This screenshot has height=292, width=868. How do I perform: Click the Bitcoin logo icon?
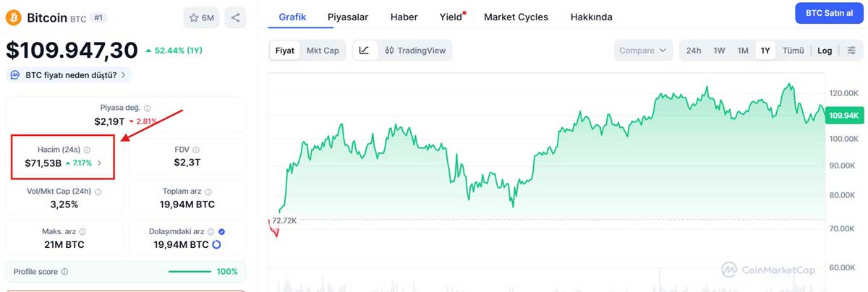pyautogui.click(x=13, y=17)
